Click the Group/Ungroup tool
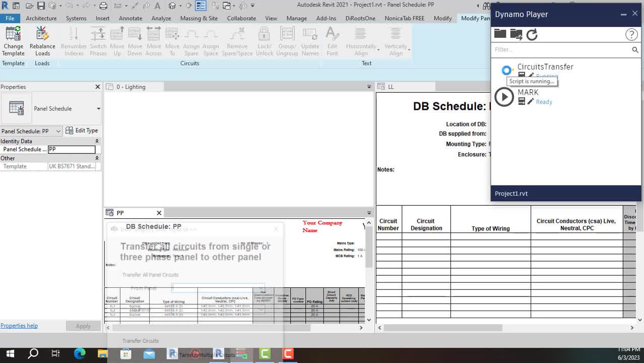 coord(287,41)
